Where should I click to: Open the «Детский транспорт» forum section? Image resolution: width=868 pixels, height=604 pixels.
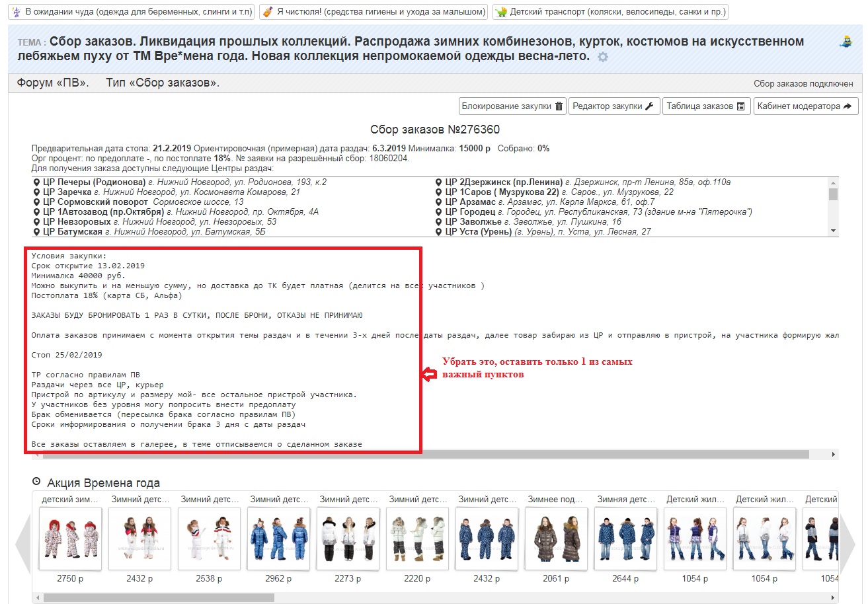pyautogui.click(x=610, y=12)
